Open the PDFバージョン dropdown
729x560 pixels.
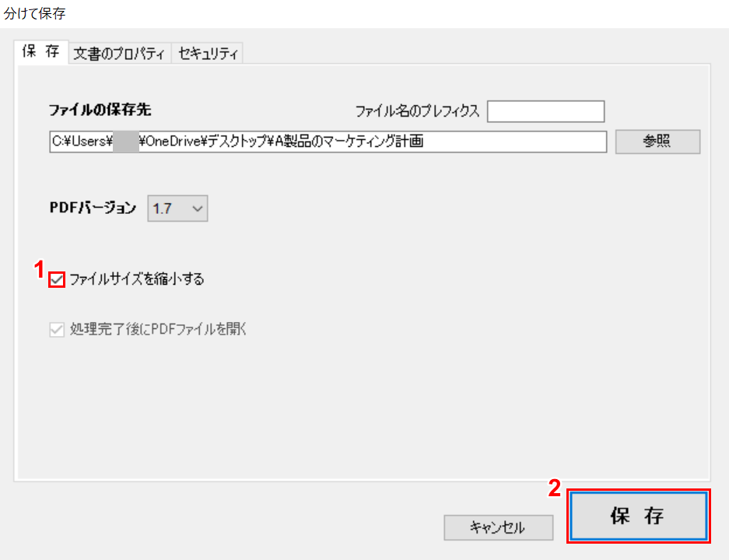click(177, 208)
